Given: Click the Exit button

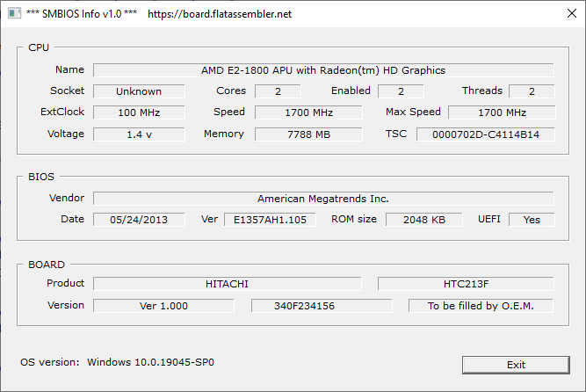Looking at the screenshot, I should 516,365.
